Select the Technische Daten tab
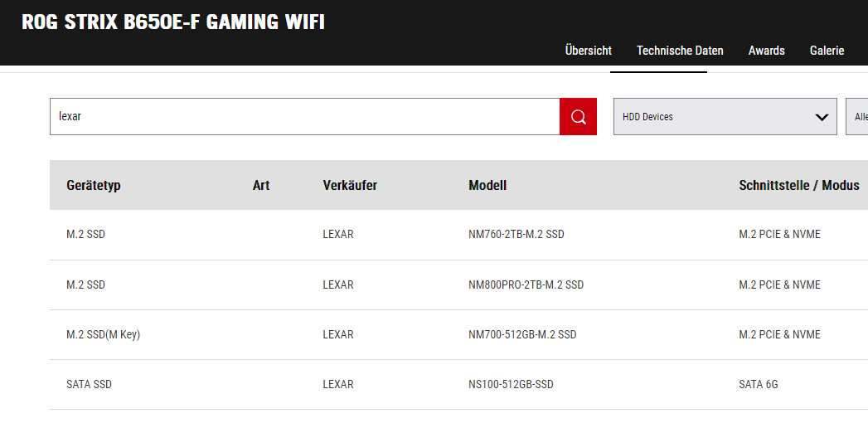This screenshot has width=868, height=428. point(680,51)
